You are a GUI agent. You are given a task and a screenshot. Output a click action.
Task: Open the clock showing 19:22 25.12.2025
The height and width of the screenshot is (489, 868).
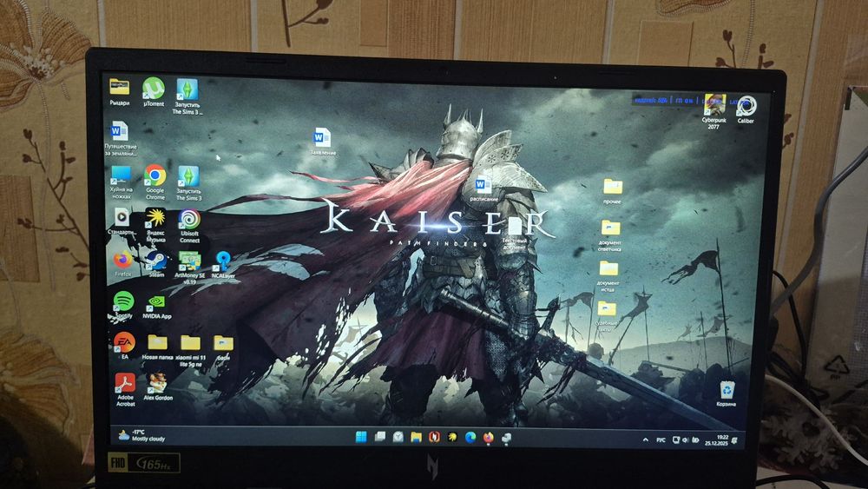(x=716, y=441)
